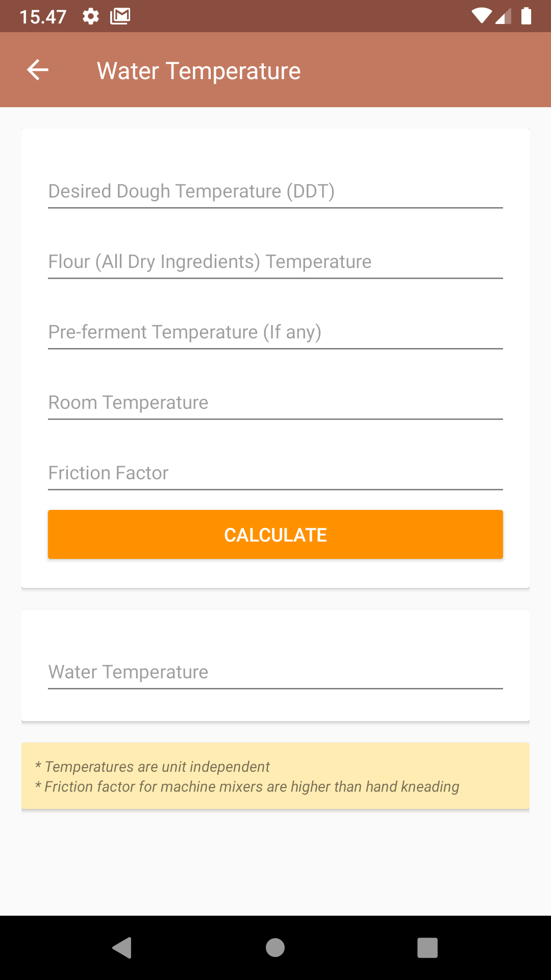Click the Water Temperature result field
Viewport: 551px width, 980px height.
(x=275, y=672)
